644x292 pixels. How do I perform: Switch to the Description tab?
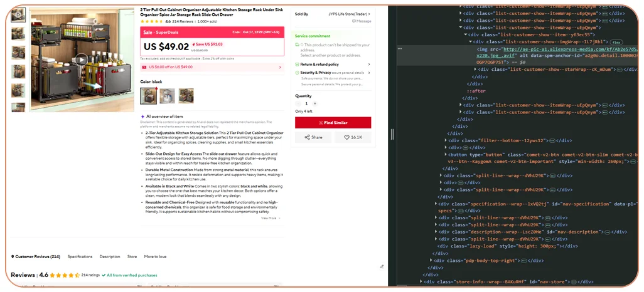[110, 257]
